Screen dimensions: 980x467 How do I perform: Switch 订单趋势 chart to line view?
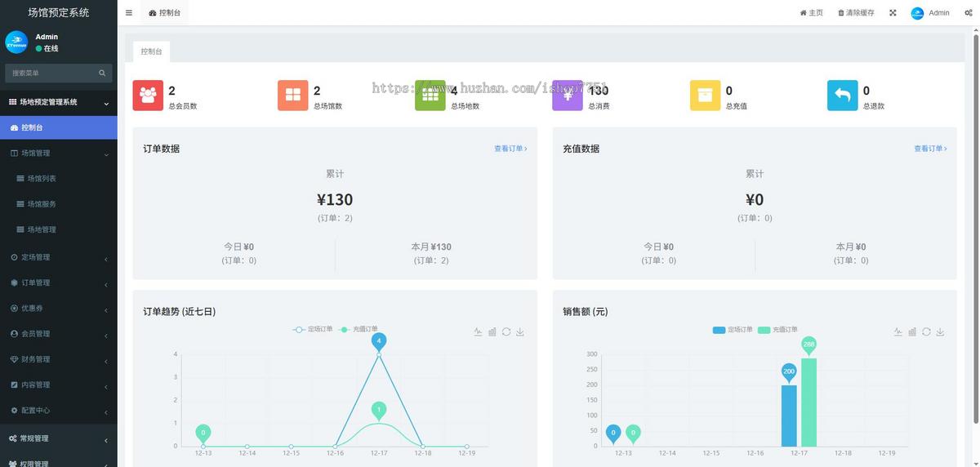point(478,331)
